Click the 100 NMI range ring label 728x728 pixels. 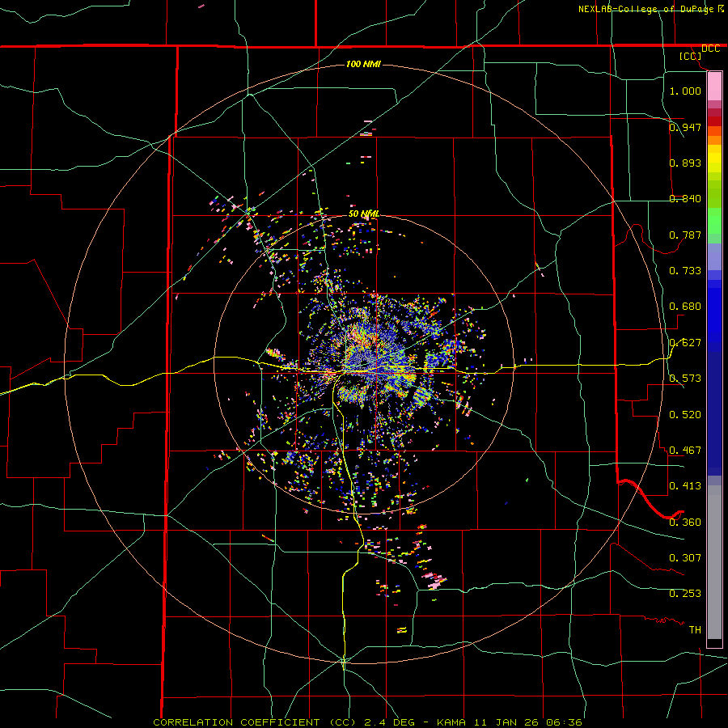(363, 64)
